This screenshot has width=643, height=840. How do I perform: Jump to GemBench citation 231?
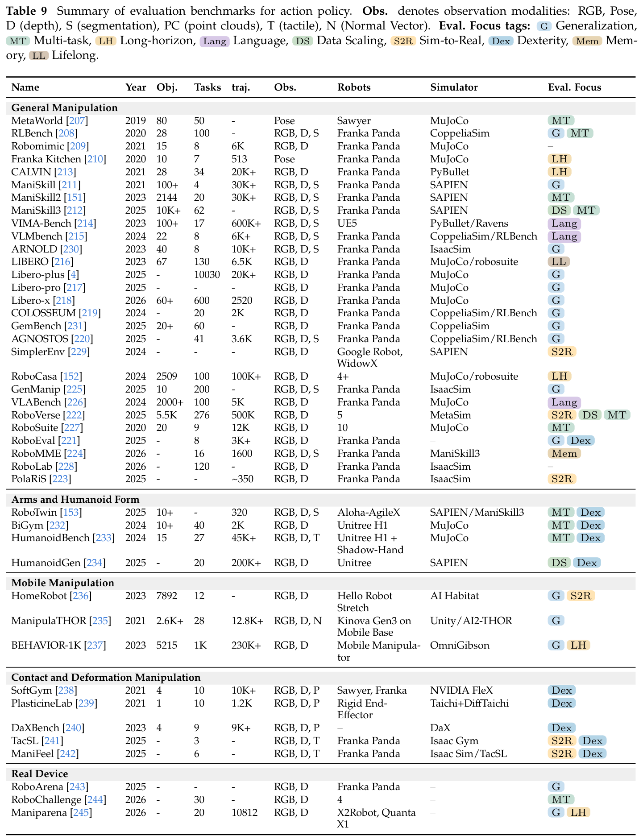75,326
